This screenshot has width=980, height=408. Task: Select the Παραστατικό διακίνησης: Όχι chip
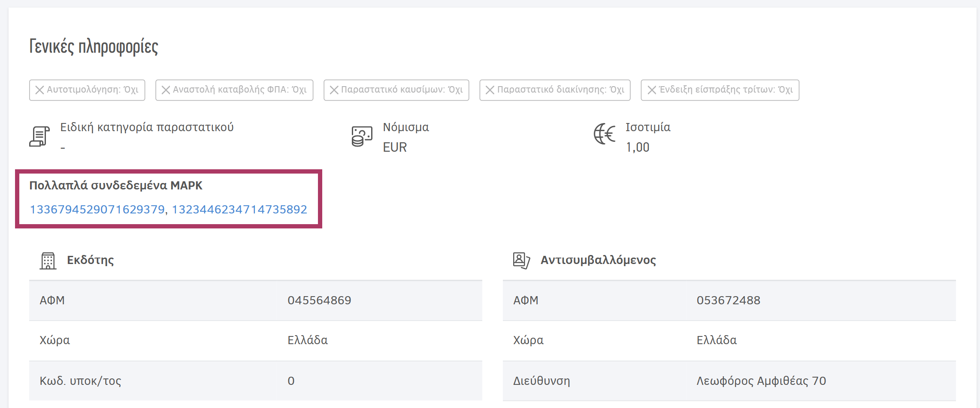(554, 90)
